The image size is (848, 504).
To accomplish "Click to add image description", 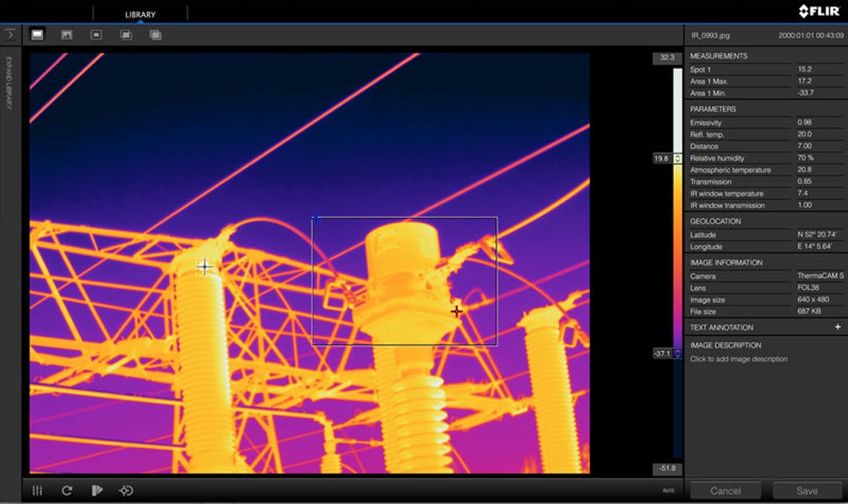I will (x=738, y=359).
